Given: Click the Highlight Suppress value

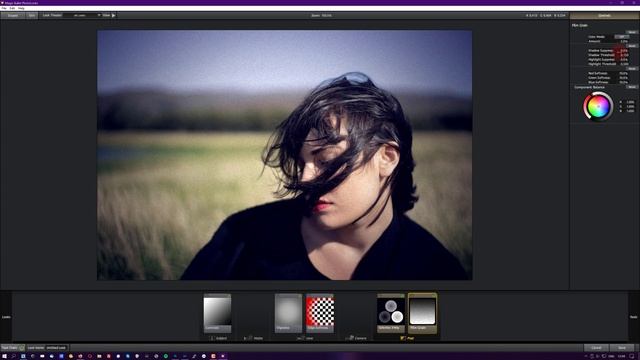Looking at the screenshot, I should tap(624, 60).
